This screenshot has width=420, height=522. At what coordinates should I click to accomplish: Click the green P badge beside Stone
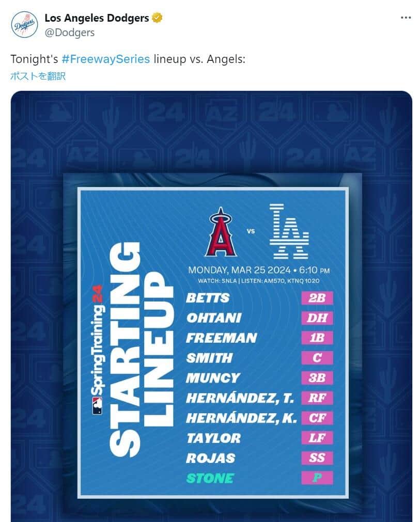pyautogui.click(x=317, y=478)
